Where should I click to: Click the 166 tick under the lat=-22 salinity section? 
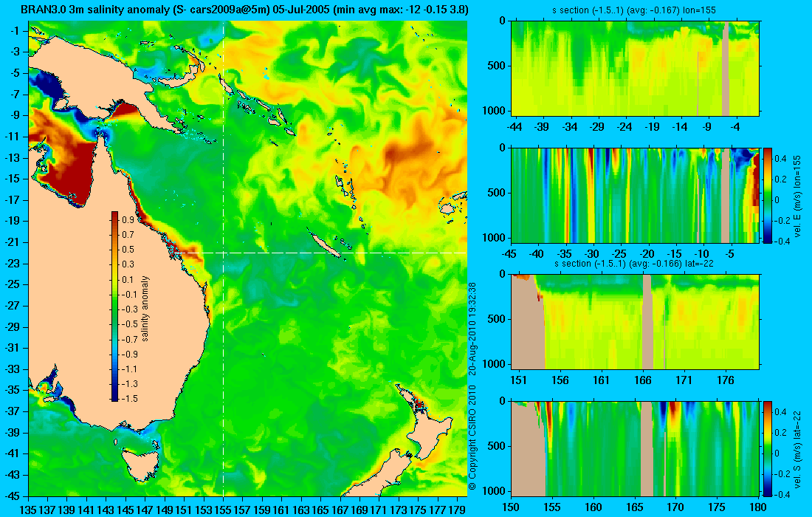click(643, 380)
